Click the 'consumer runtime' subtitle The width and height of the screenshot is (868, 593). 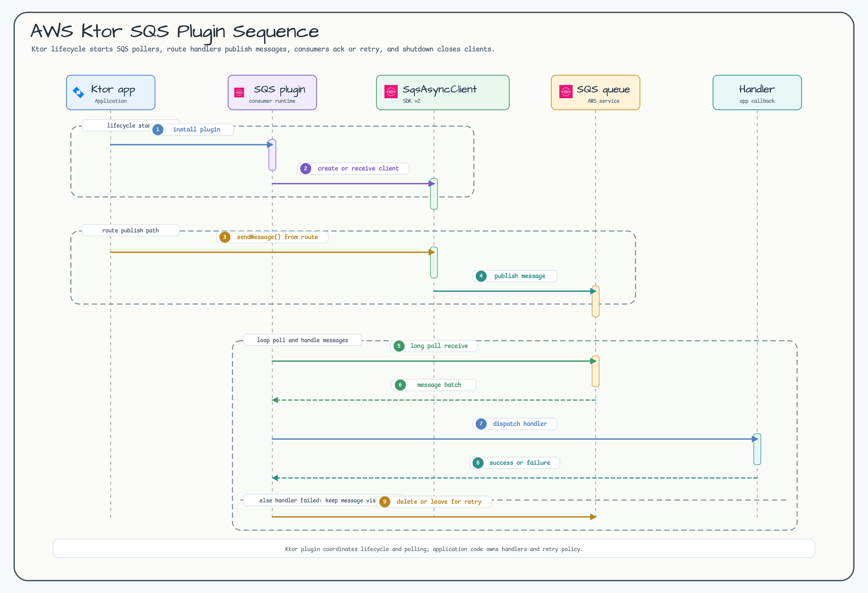[x=272, y=101]
